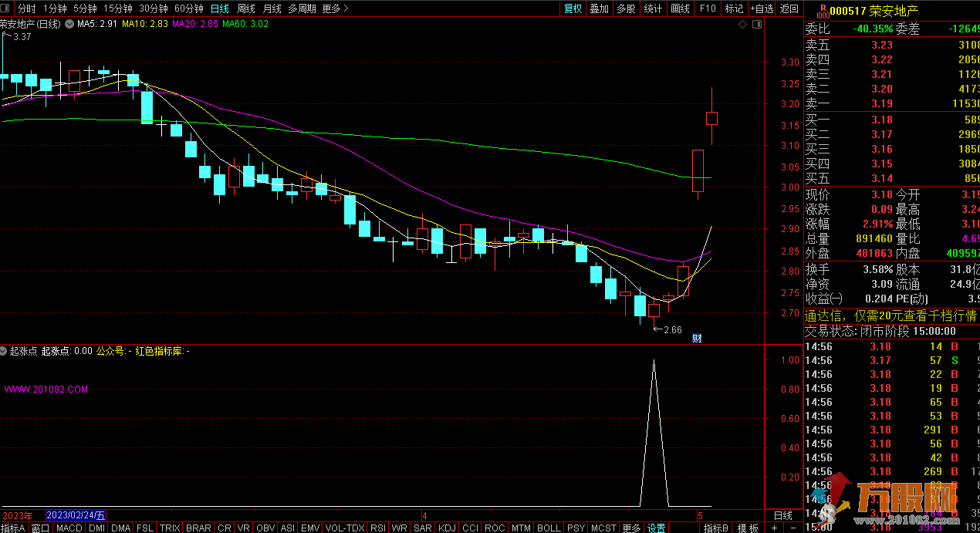Click the 卖一 3.19 ask row
Screen dimensions: 980x533
[892, 103]
